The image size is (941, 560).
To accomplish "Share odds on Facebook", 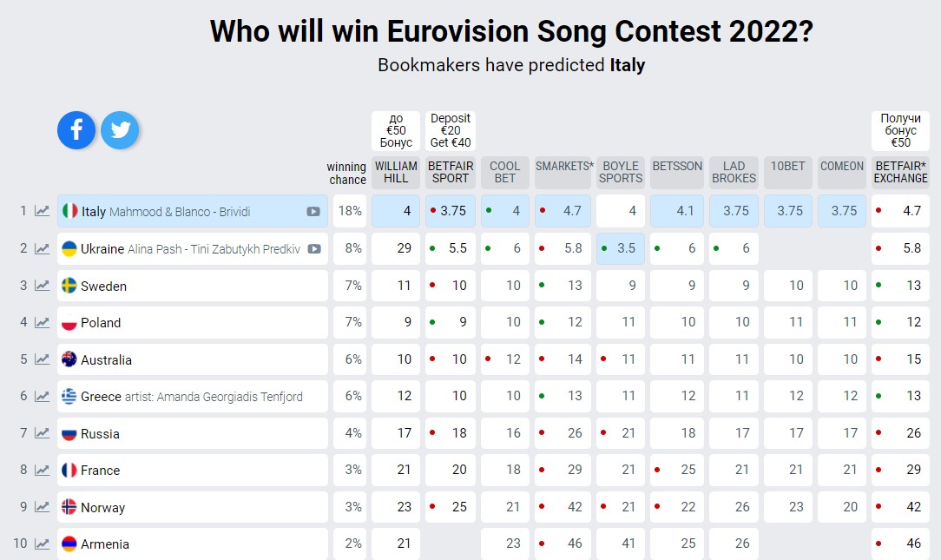I will pos(76,130).
